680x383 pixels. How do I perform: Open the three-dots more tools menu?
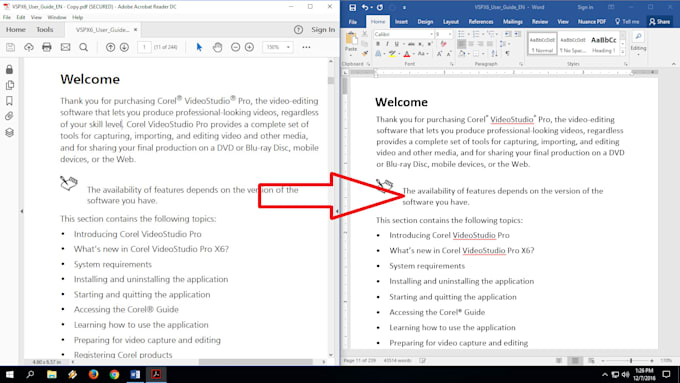306,47
